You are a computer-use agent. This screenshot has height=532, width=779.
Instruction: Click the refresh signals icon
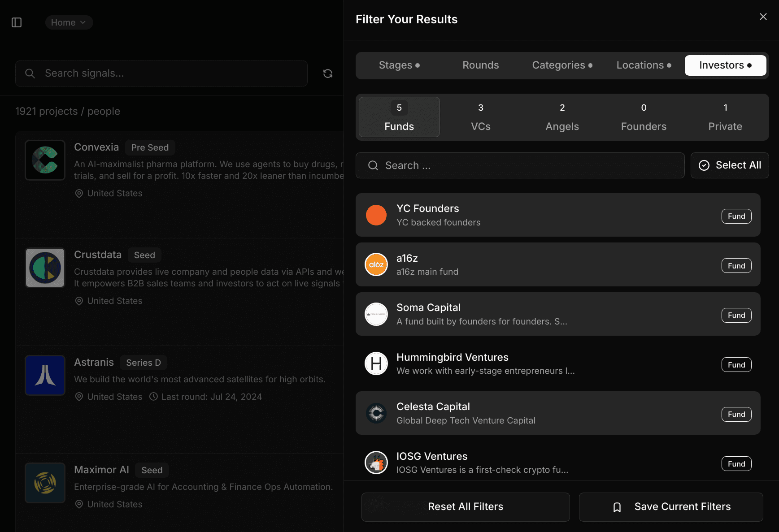pos(328,74)
